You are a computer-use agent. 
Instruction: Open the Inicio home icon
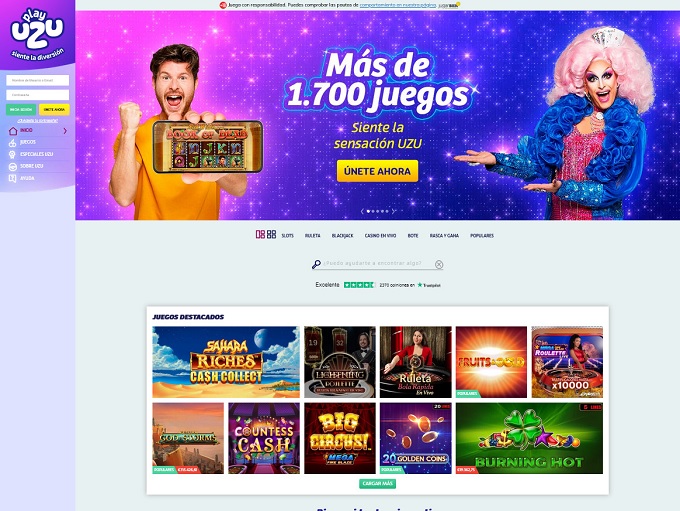13,131
